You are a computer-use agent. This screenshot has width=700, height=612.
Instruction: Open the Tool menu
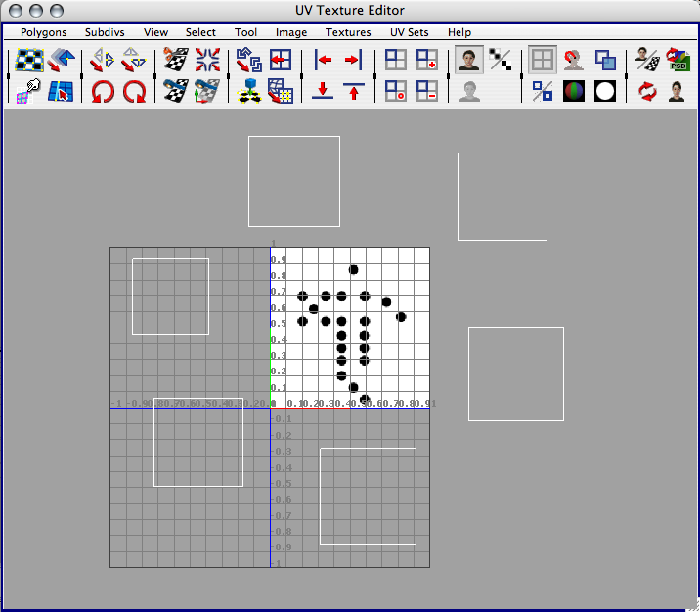pos(245,32)
